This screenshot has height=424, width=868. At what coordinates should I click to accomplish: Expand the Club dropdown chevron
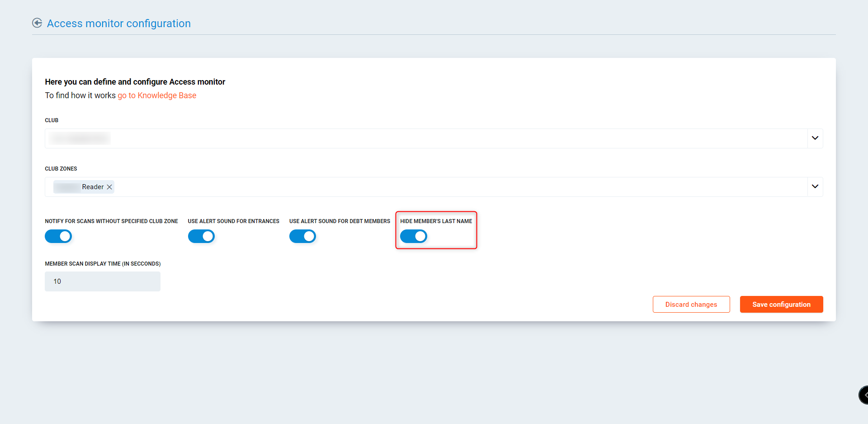pyautogui.click(x=815, y=138)
